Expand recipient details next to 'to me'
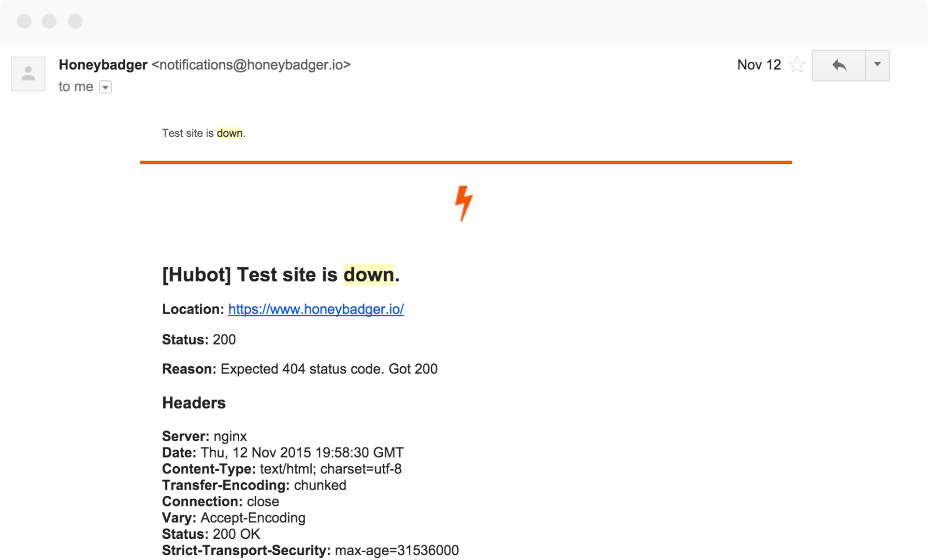This screenshot has width=928, height=560. (x=105, y=87)
